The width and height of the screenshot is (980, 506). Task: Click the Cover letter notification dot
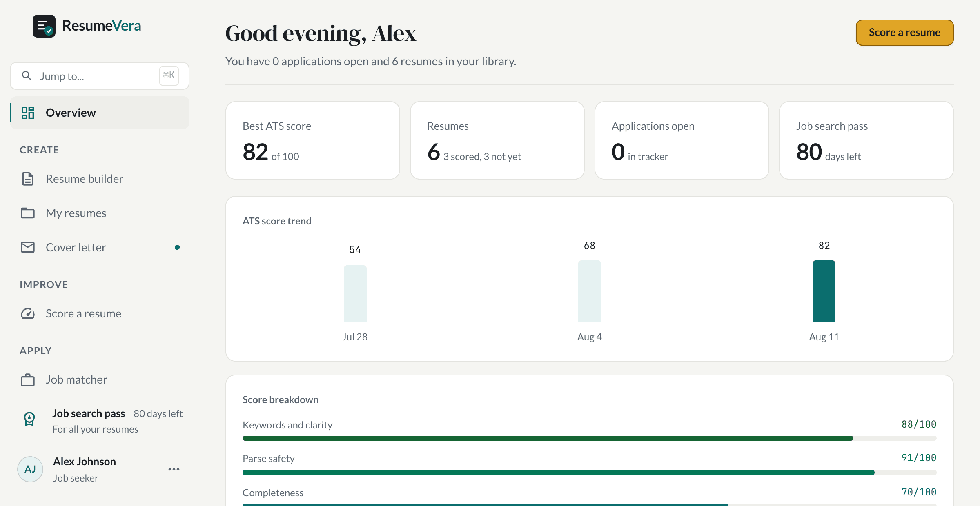click(x=177, y=247)
